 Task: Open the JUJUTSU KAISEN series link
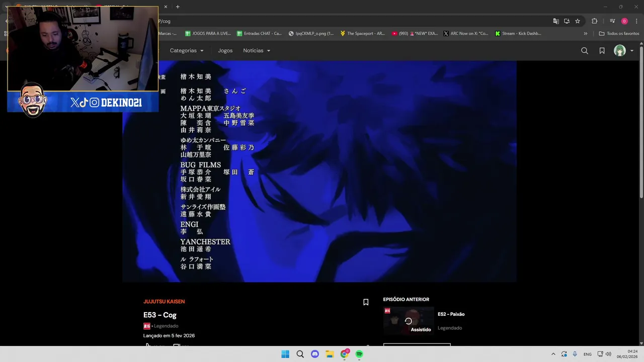coord(164,302)
